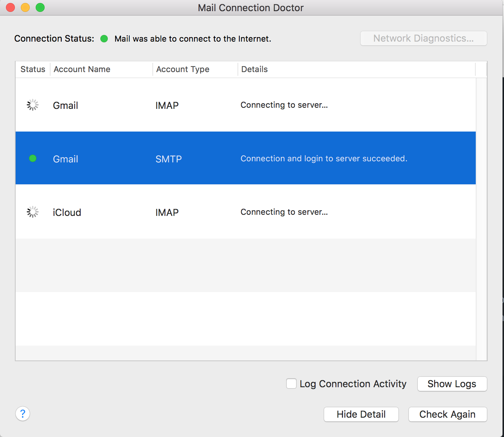Select the iCloud IMAP account row
Screen dimensions: 504x437
coord(245,212)
